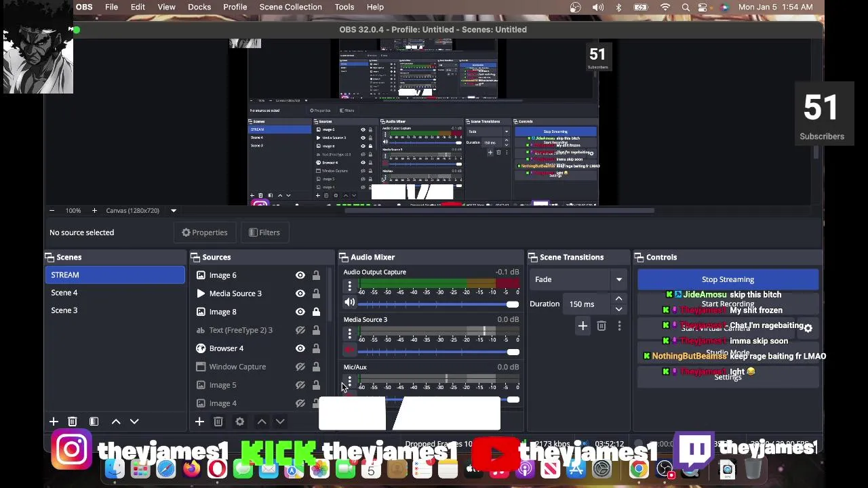Image resolution: width=868 pixels, height=488 pixels.
Task: Click the Properties button
Action: tap(205, 232)
